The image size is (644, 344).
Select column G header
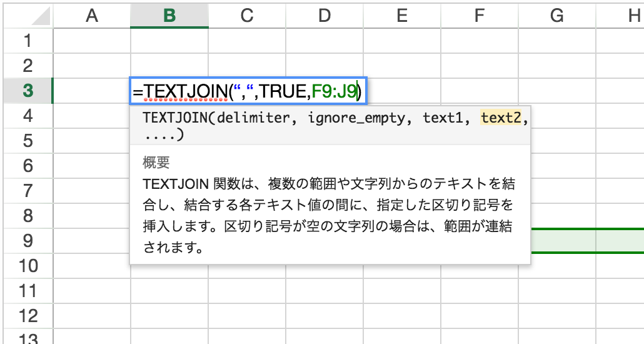(x=557, y=16)
